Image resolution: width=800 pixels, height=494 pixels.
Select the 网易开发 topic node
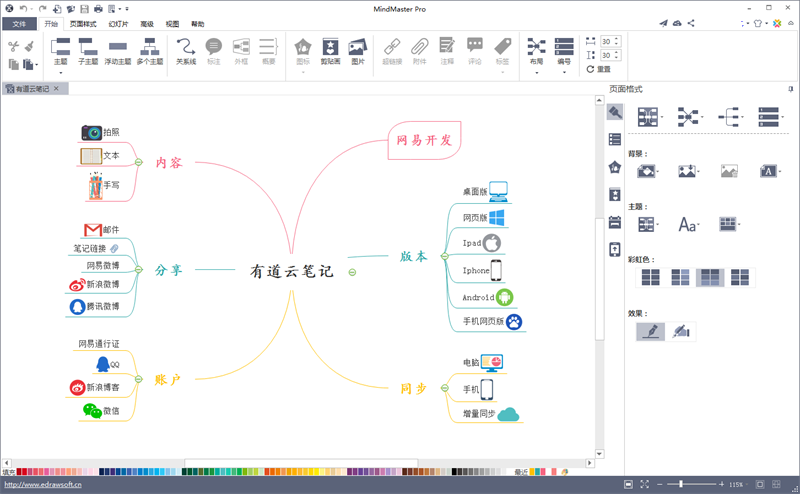(424, 140)
